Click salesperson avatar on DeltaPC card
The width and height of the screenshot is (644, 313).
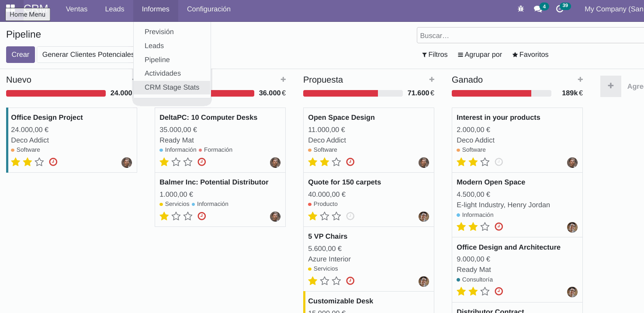(275, 163)
